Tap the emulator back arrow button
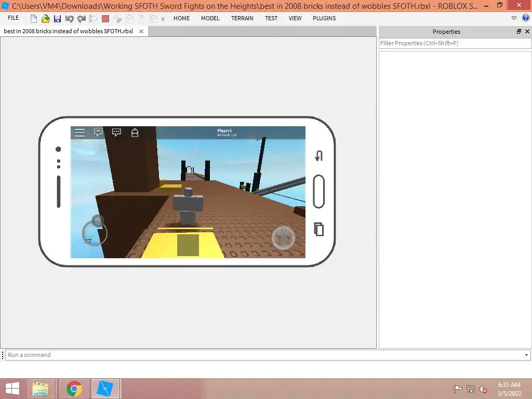The image size is (532, 399). coord(318,156)
